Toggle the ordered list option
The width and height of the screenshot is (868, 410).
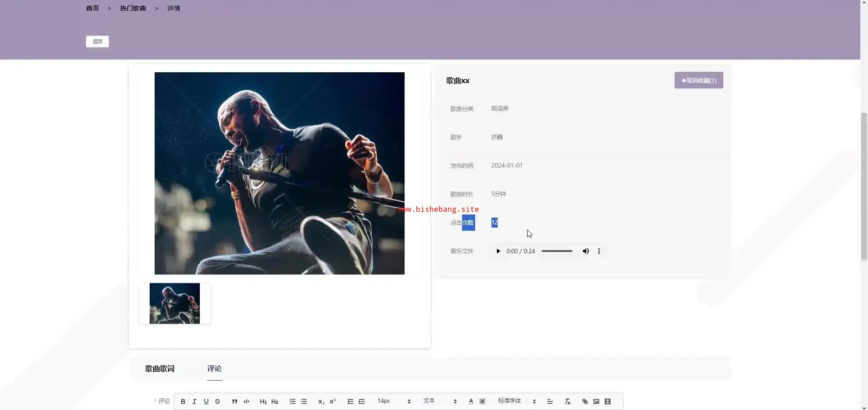coord(292,401)
